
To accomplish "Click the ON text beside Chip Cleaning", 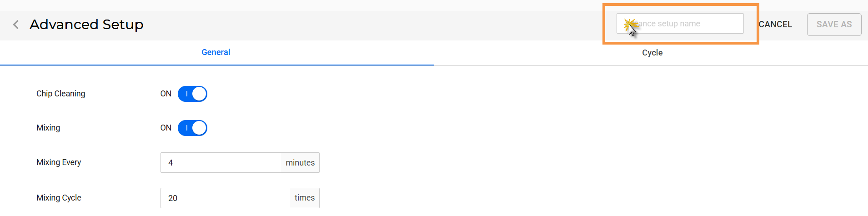I will tap(166, 94).
